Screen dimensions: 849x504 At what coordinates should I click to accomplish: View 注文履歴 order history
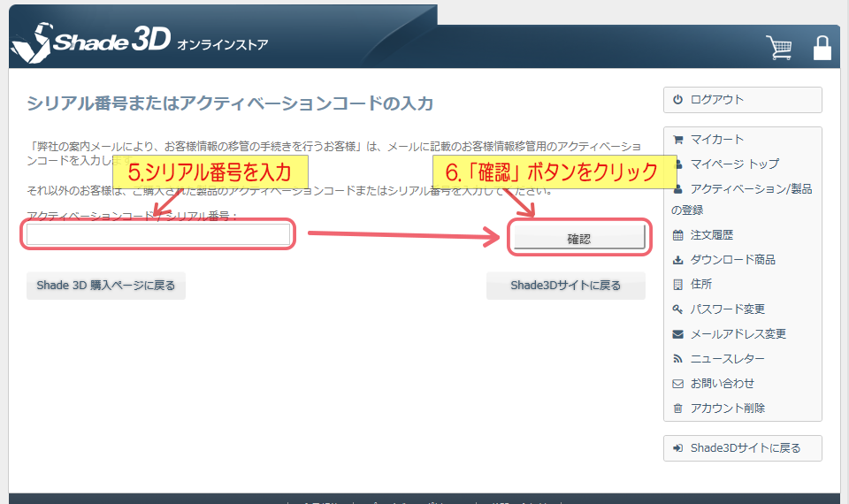[x=711, y=235]
